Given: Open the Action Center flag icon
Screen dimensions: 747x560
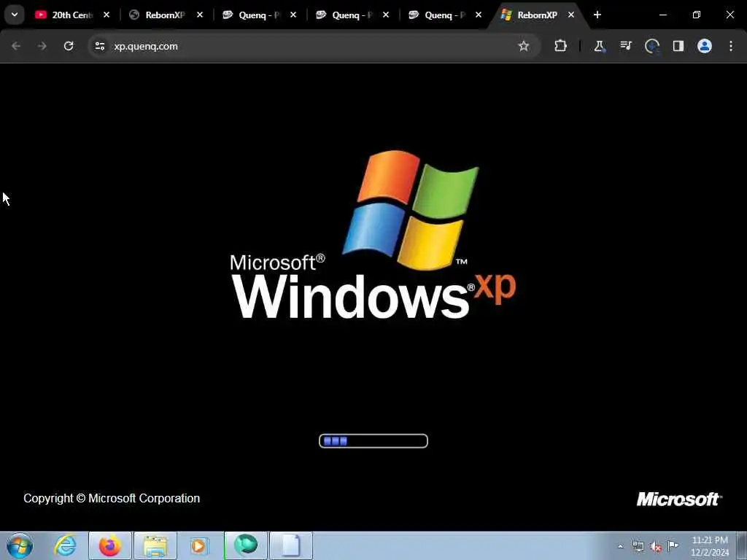Looking at the screenshot, I should tap(673, 545).
